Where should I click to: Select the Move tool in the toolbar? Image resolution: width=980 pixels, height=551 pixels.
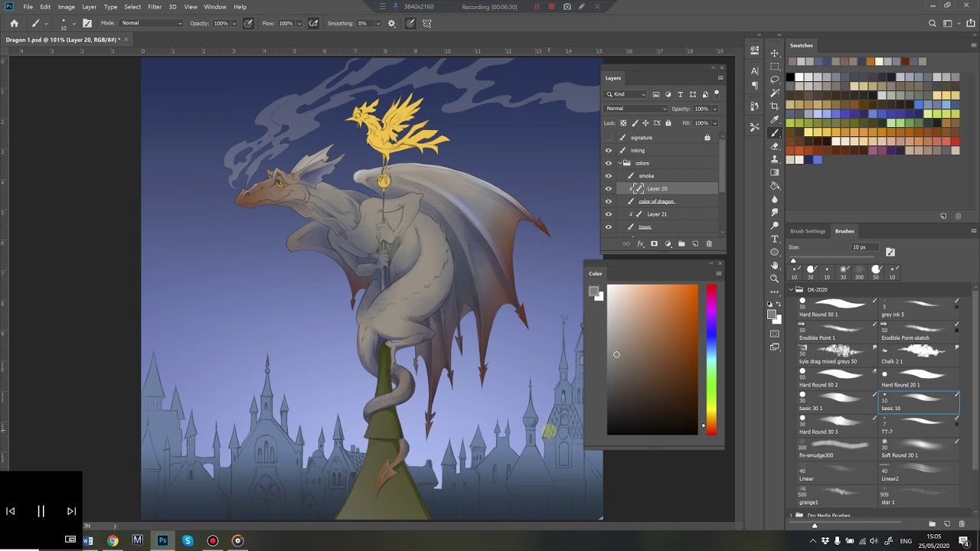[x=775, y=54]
